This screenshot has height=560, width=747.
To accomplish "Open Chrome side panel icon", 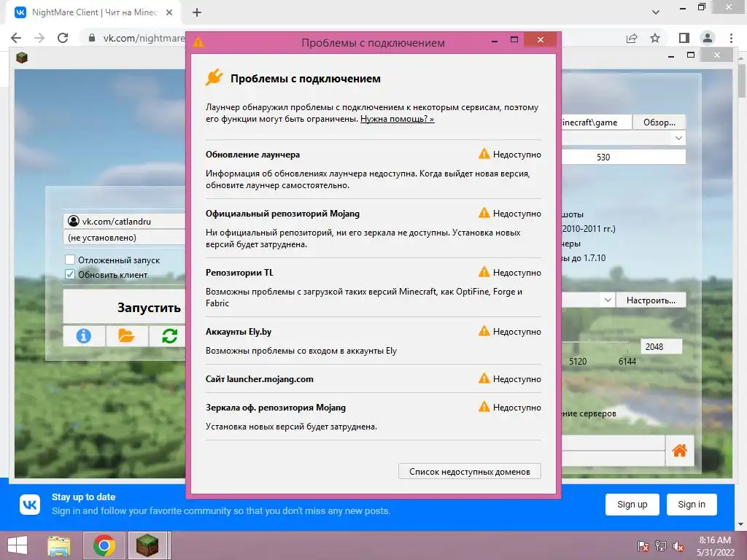I will 684,38.
